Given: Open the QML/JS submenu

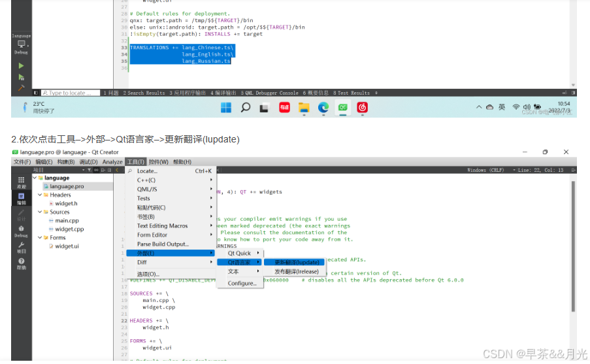Looking at the screenshot, I should [170, 190].
